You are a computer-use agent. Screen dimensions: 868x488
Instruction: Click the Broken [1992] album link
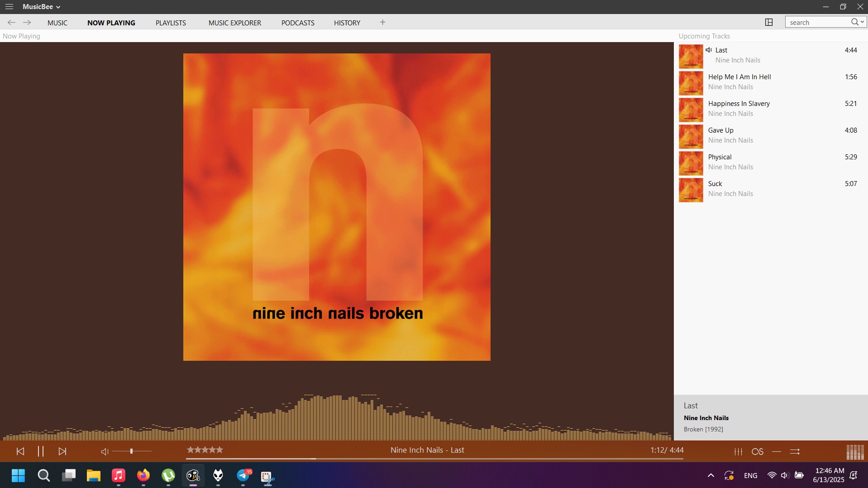click(x=703, y=429)
